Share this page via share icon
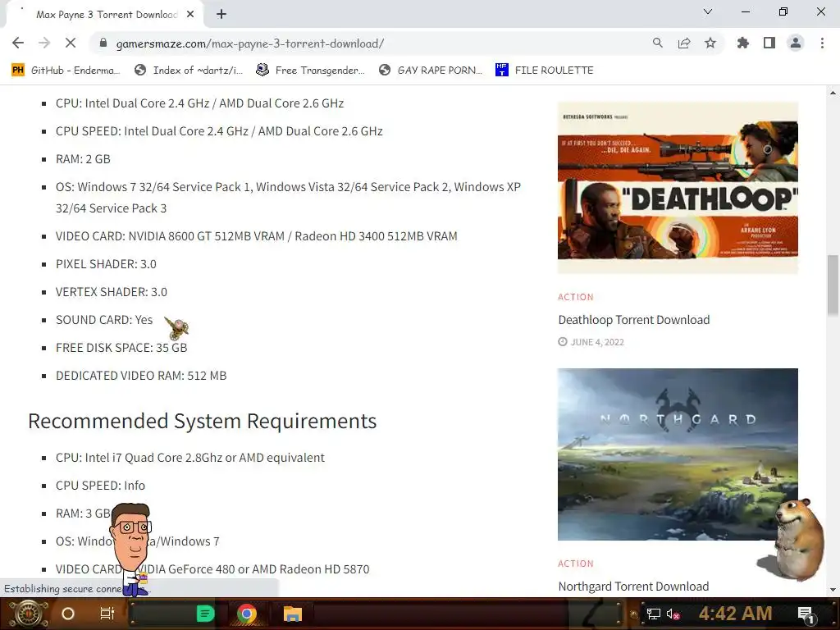Viewport: 840px width, 630px height. [x=684, y=43]
